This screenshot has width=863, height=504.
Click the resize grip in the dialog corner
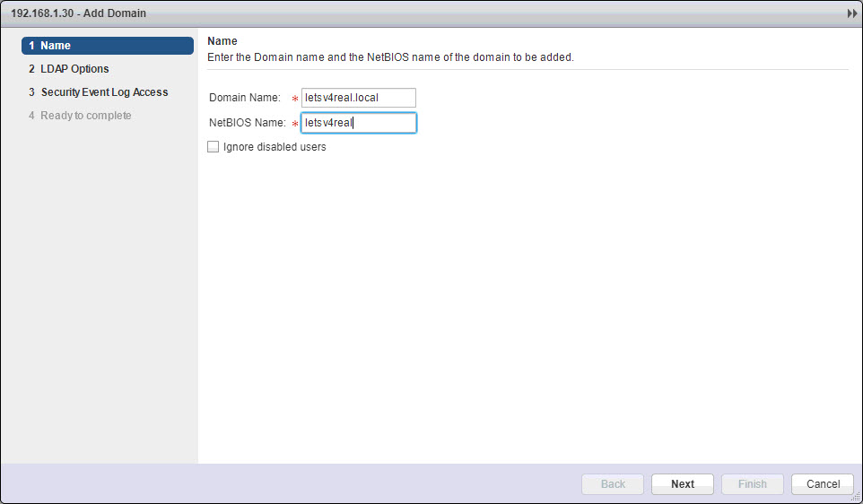[855, 497]
